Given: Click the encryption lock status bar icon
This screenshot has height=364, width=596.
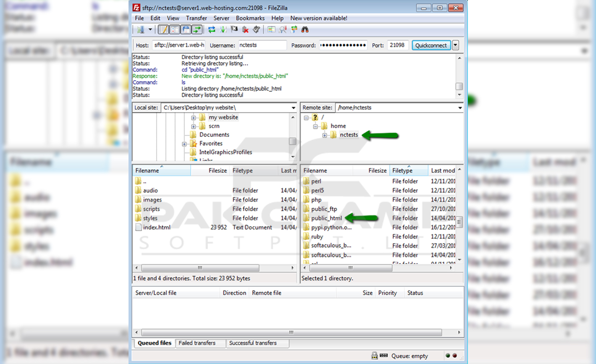Looking at the screenshot, I should (x=374, y=356).
